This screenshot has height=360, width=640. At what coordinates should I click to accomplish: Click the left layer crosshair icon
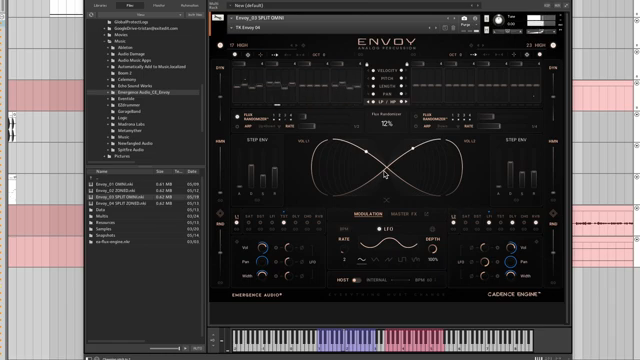click(260, 55)
